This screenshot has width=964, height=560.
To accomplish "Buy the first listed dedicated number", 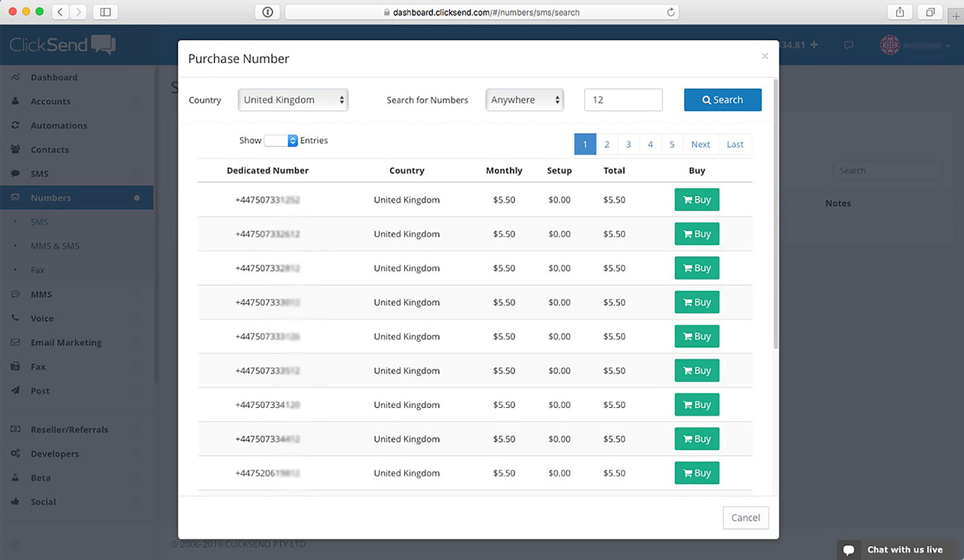I will (x=697, y=200).
